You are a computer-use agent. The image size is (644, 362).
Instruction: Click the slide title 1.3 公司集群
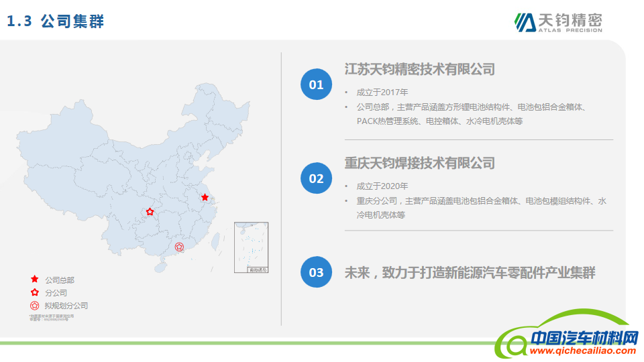(x=56, y=21)
